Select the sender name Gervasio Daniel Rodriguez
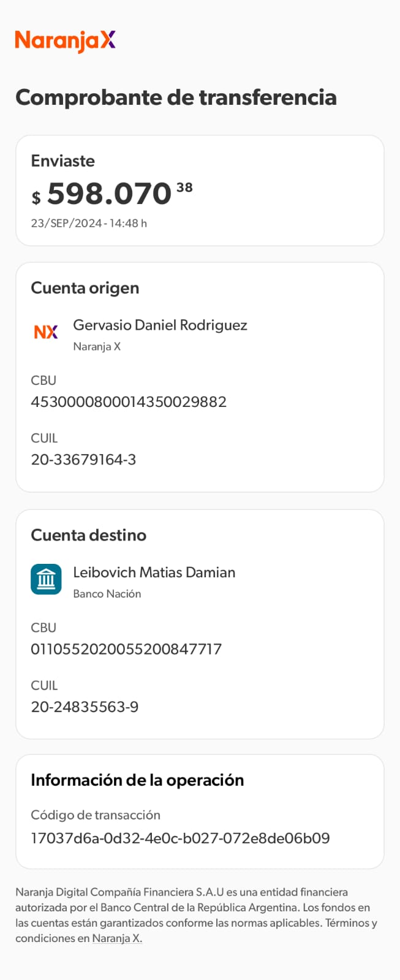400x980 pixels. [160, 325]
